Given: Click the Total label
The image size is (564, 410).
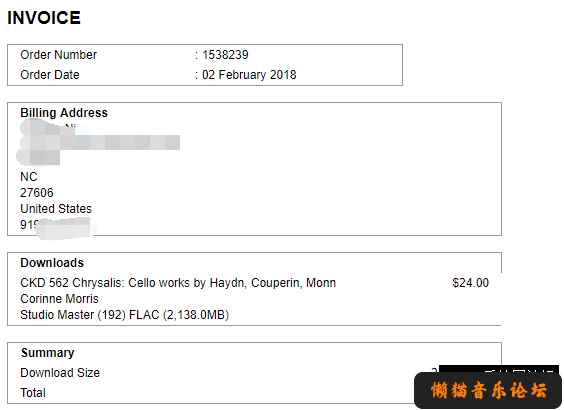Looking at the screenshot, I should 33,393.
